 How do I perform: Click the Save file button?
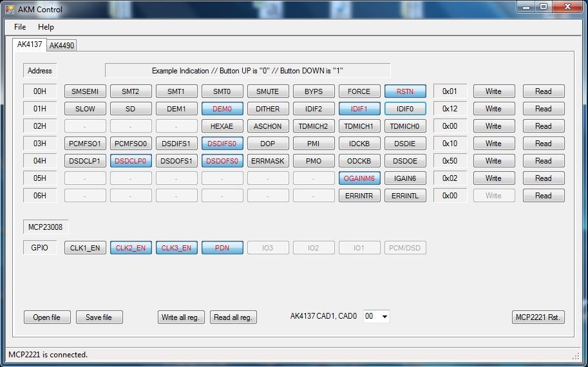(99, 317)
